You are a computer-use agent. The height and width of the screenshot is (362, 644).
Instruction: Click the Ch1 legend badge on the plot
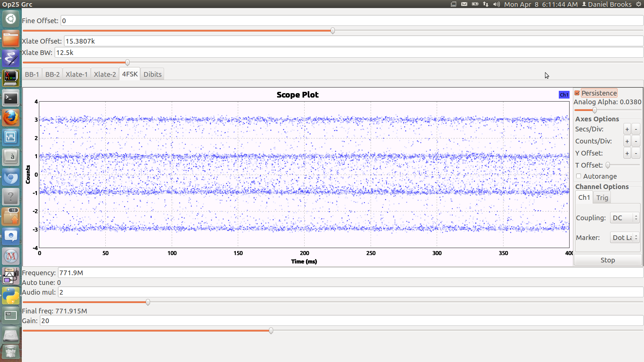tap(564, 95)
